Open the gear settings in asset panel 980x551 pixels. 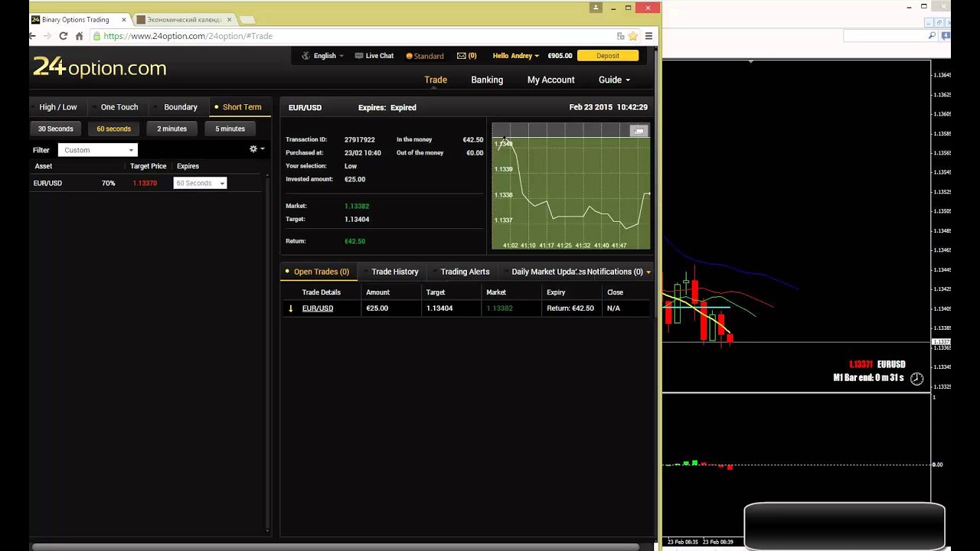256,149
